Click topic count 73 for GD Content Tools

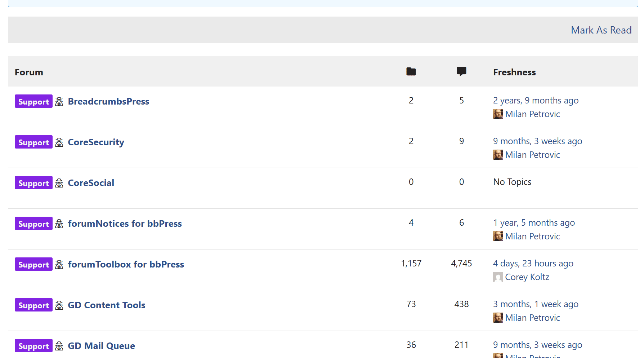coord(411,304)
